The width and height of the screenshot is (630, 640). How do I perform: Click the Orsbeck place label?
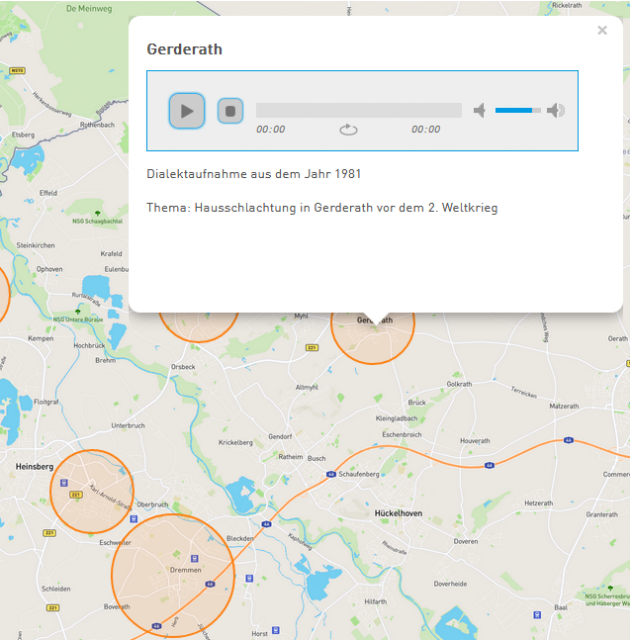click(x=183, y=367)
